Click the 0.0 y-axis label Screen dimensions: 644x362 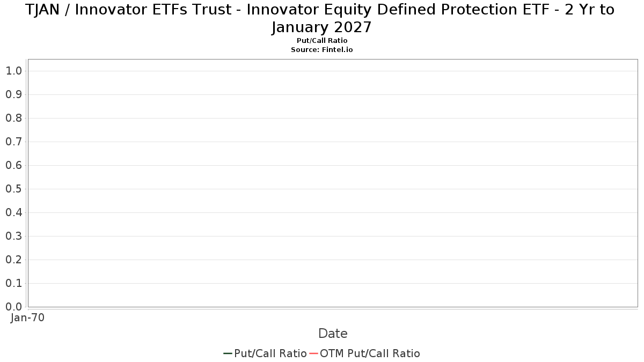point(13,307)
